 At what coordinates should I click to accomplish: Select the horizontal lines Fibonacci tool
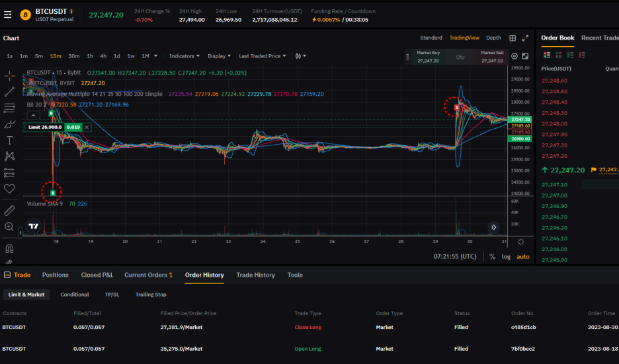point(9,108)
